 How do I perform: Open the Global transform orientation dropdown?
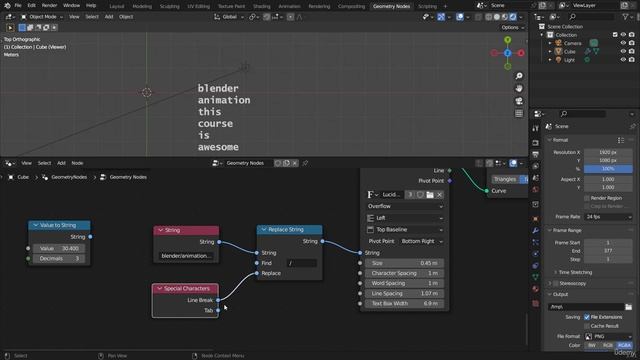tap(229, 17)
